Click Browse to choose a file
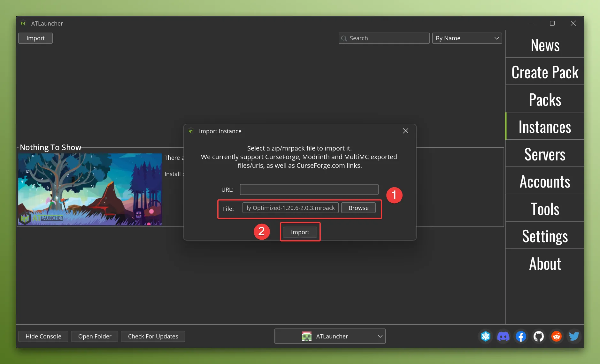This screenshot has width=600, height=364. [358, 208]
